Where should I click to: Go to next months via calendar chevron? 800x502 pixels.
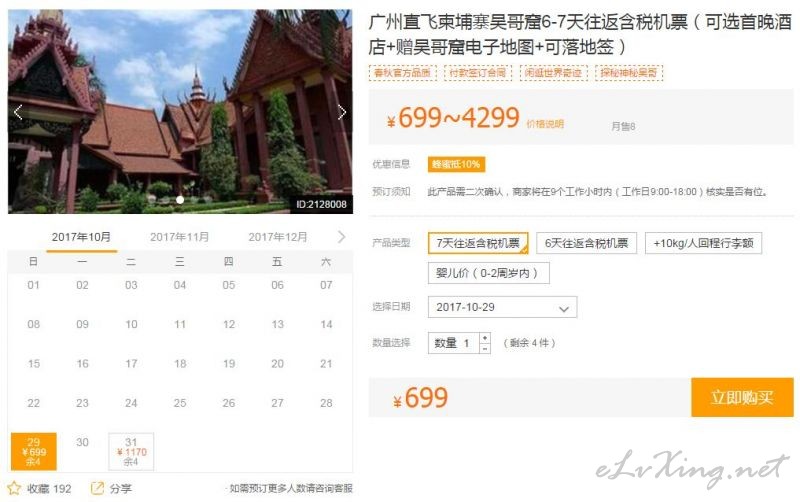click(341, 237)
